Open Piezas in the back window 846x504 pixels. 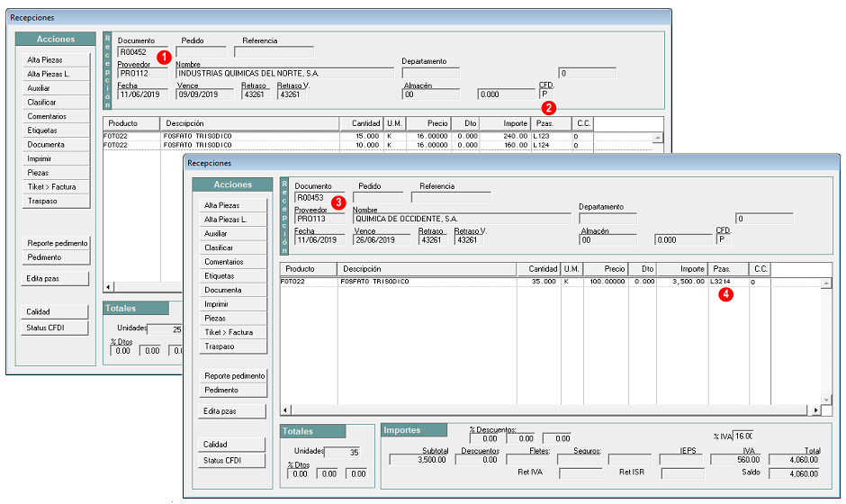[x=56, y=173]
